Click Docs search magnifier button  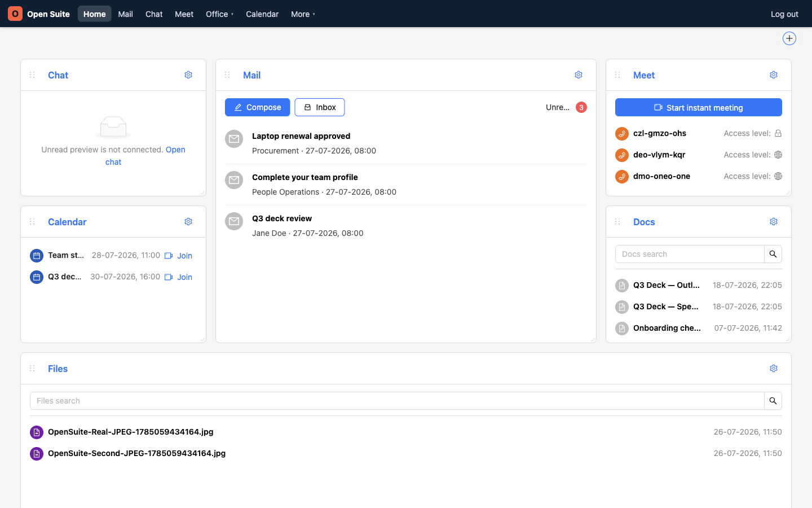pyautogui.click(x=773, y=254)
